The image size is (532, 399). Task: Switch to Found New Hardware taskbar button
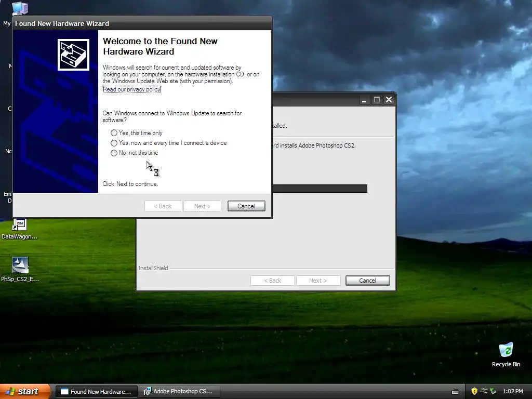pyautogui.click(x=96, y=392)
